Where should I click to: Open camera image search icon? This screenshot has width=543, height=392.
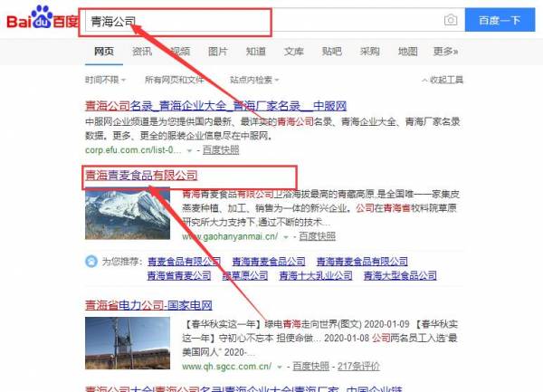450,20
